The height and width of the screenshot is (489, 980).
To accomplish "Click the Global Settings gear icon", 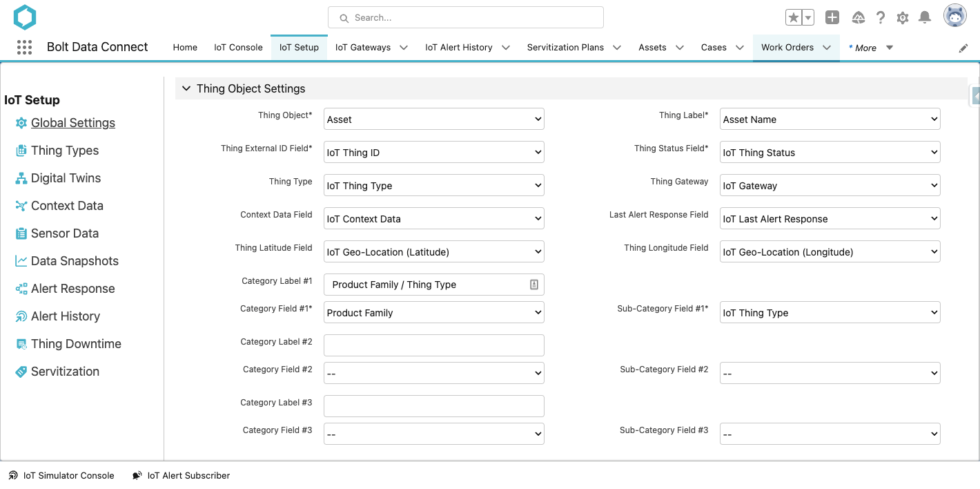I will point(21,123).
